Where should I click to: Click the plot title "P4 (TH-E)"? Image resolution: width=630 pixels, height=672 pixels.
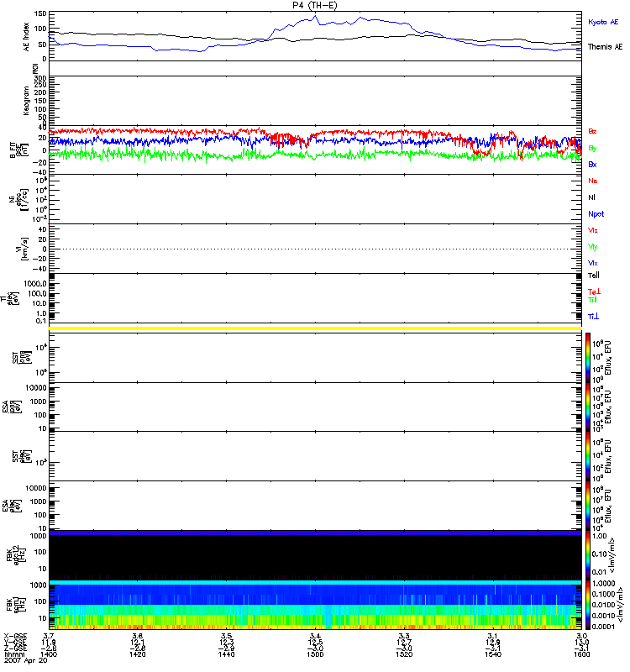(x=315, y=5)
